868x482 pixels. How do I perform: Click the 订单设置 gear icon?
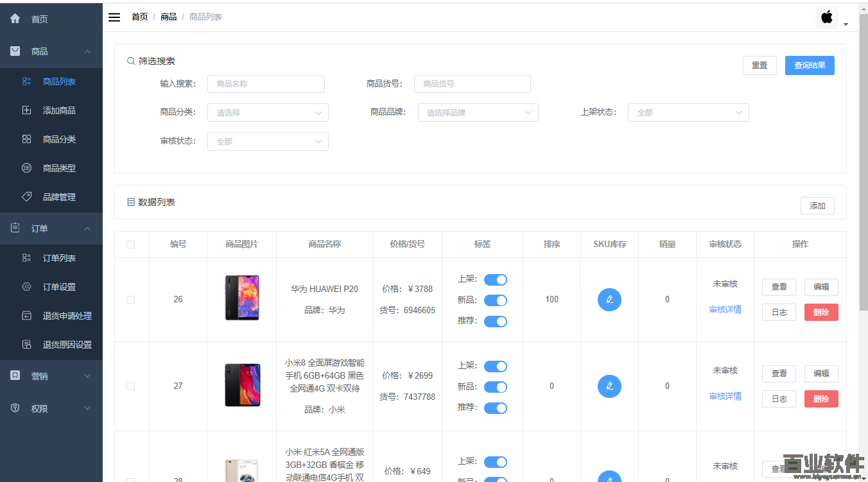(x=26, y=287)
